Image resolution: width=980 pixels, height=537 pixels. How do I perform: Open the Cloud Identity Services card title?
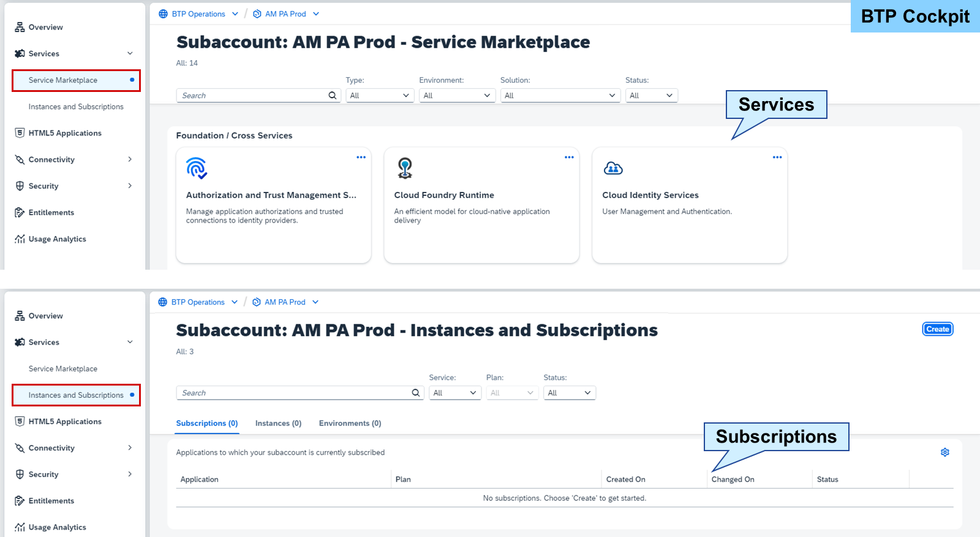click(x=650, y=195)
